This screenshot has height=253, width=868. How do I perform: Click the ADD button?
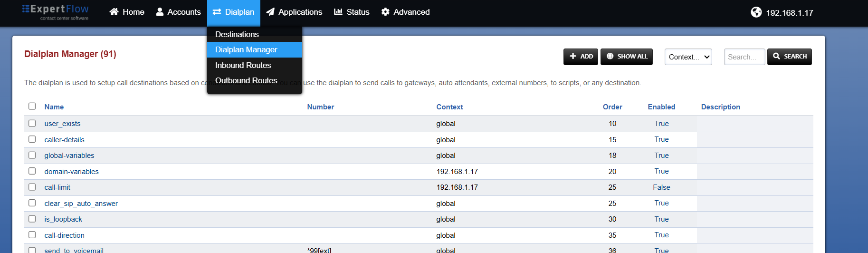[x=581, y=57]
